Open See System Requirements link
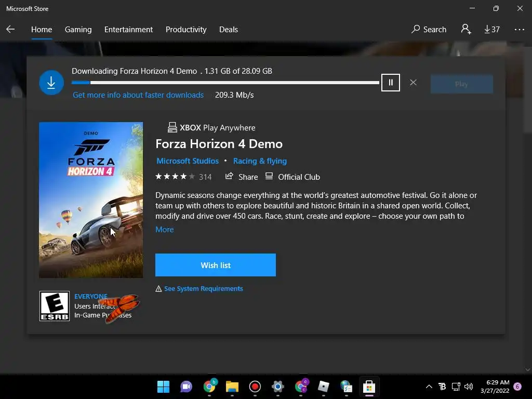 coord(203,289)
